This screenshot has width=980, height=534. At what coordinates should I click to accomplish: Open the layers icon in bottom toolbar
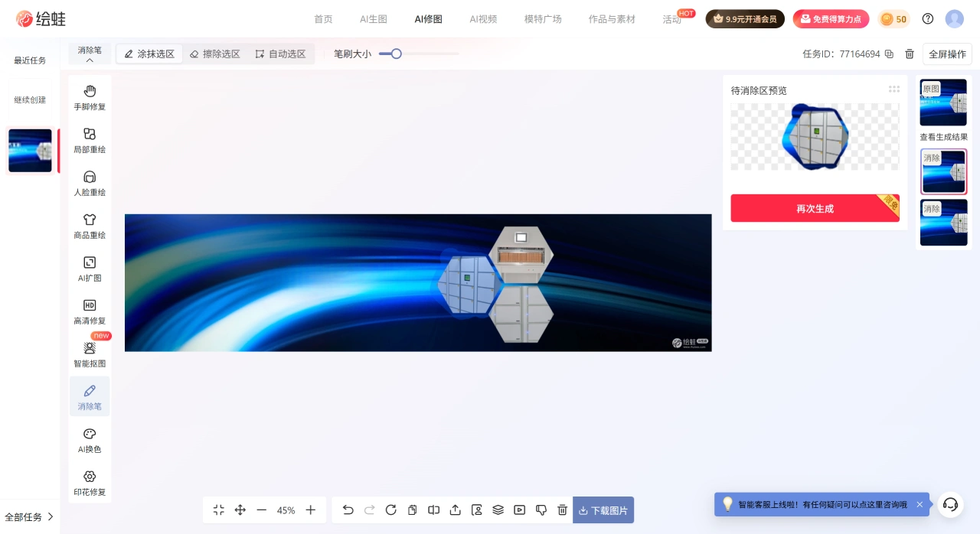tap(498, 510)
